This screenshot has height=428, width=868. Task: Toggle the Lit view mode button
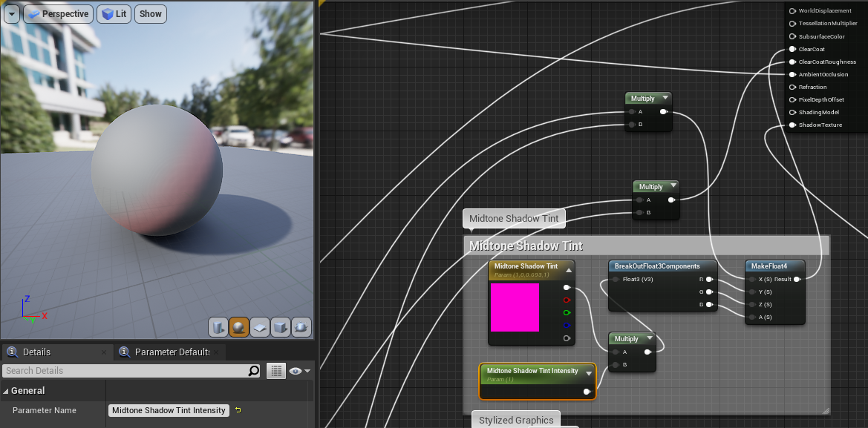coord(114,14)
